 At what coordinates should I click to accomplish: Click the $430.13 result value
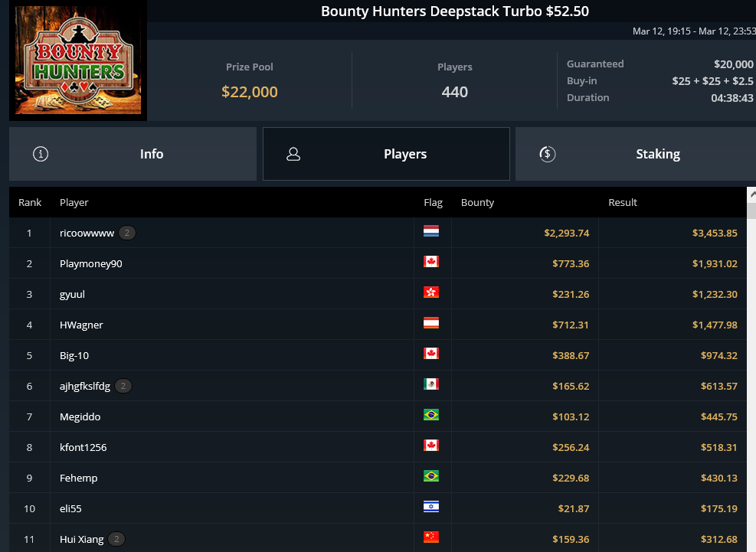click(x=719, y=479)
